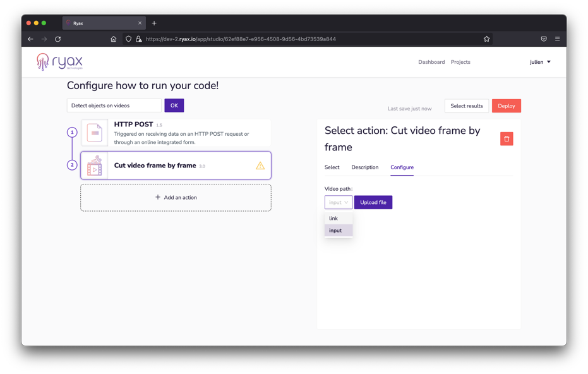The height and width of the screenshot is (374, 588).
Task: Go to browser home page icon
Action: click(x=114, y=39)
